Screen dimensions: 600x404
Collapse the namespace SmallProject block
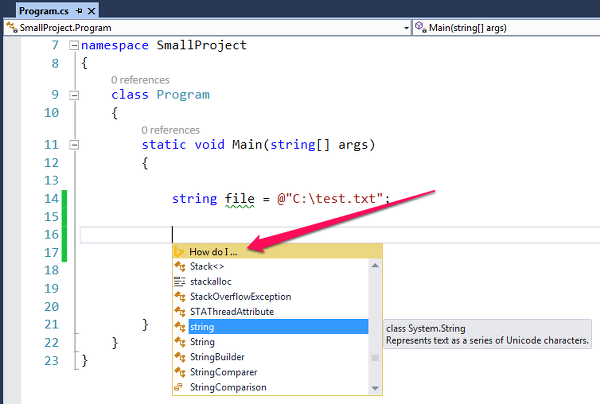(74, 46)
